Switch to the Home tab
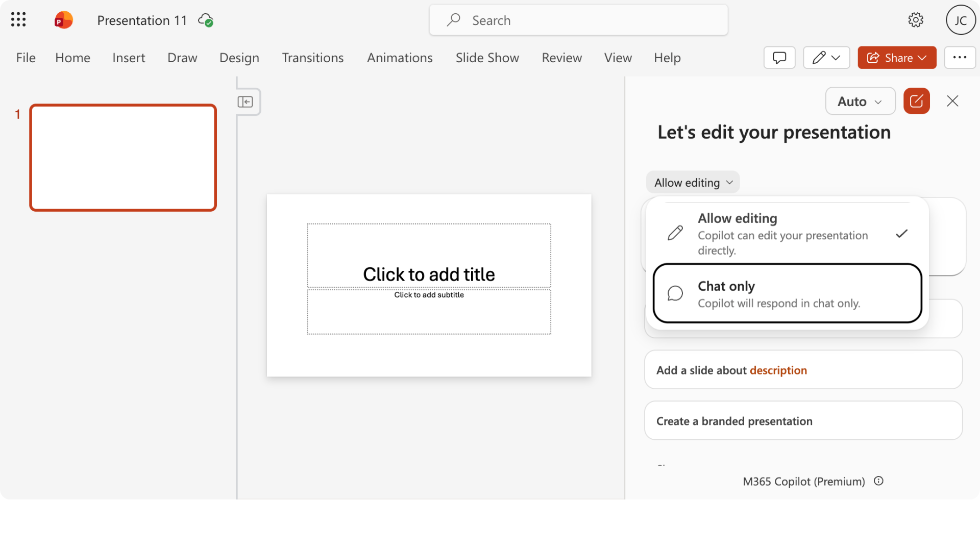 click(x=73, y=58)
